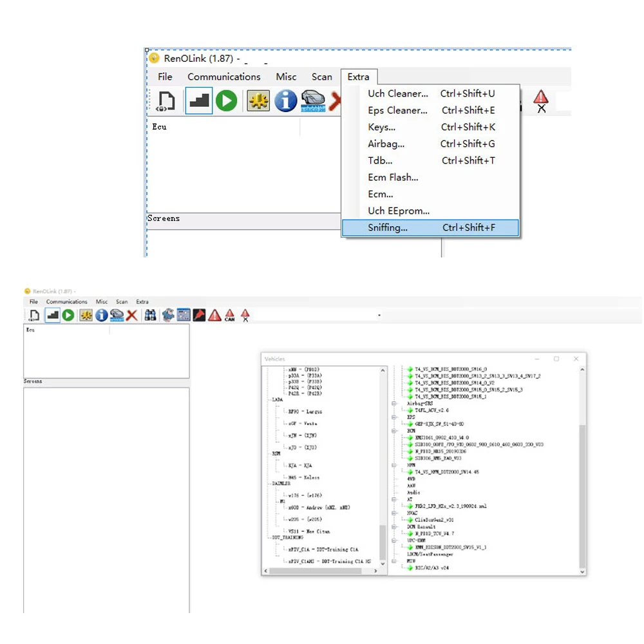Click the blue info icon in the window with Extra menu open
Image resolution: width=644 pixels, height=644 pixels.
coord(285,100)
